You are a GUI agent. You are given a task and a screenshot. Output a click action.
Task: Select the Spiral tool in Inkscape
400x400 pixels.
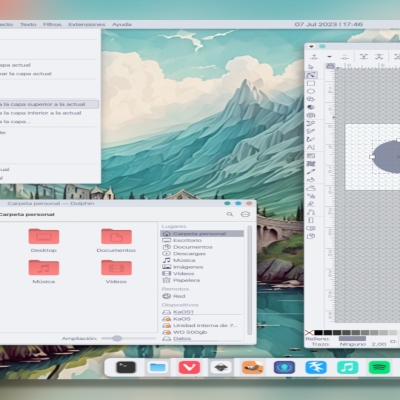point(311,115)
